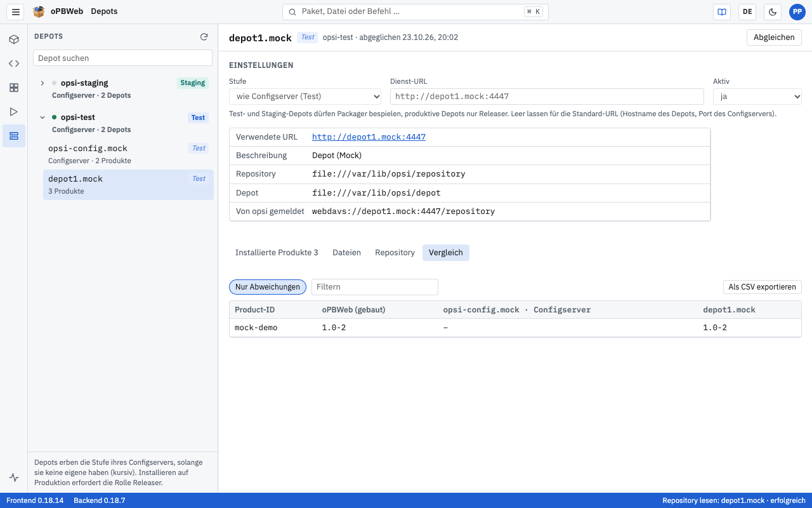812x508 pixels.
Task: Select depot1.mock in depot tree
Action: coord(128,185)
